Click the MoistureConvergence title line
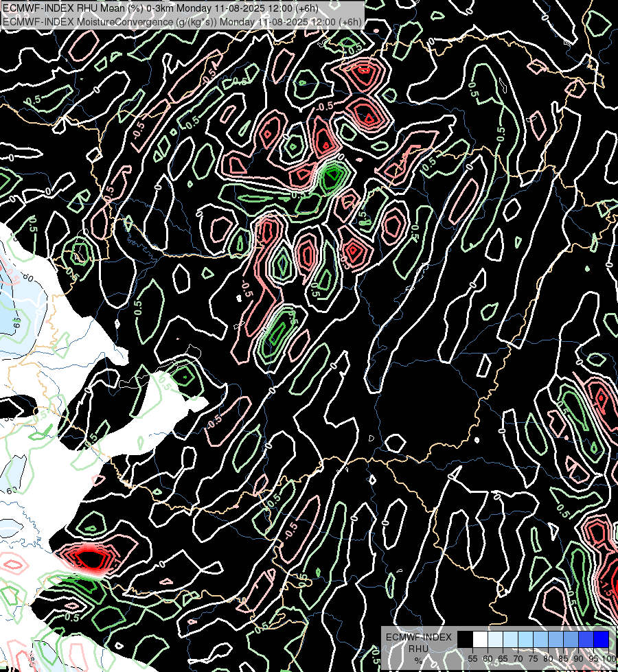 [x=182, y=21]
